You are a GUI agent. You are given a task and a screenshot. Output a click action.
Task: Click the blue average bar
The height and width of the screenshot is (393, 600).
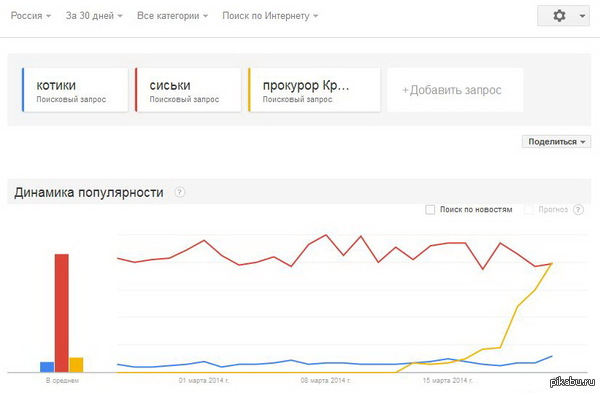pos(47,367)
